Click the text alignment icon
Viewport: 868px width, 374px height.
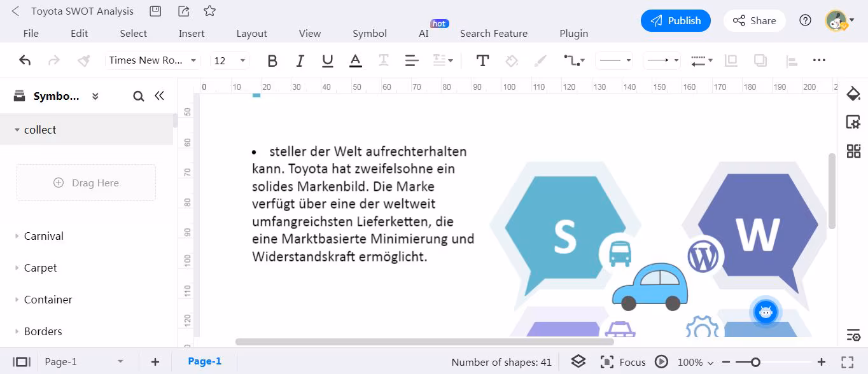[x=412, y=61]
